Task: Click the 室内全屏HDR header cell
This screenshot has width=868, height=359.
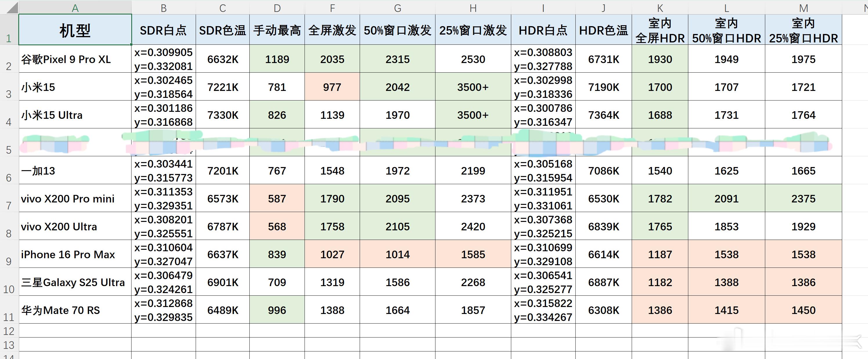Action: coord(660,30)
